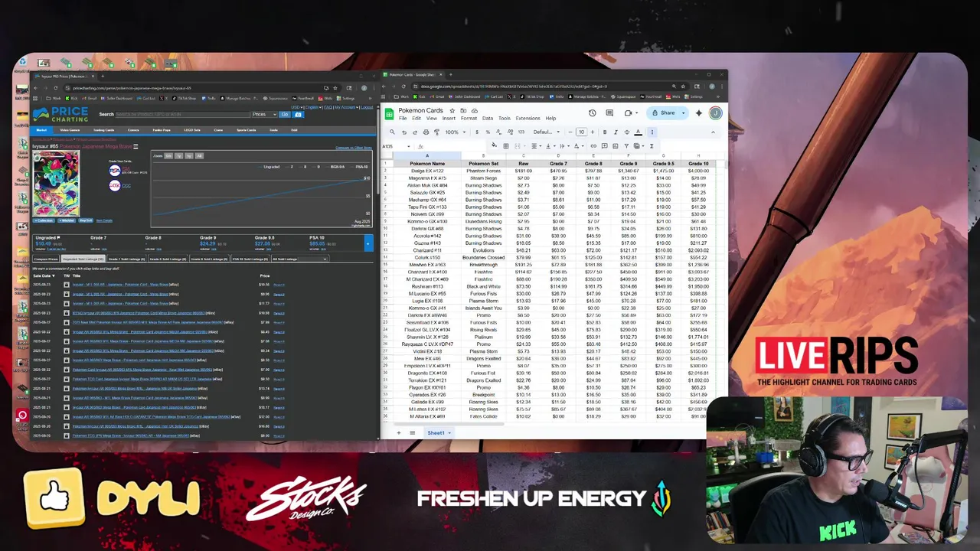Open the fill color bucket in Sheets
This screenshot has width=980, height=551.
(x=494, y=145)
